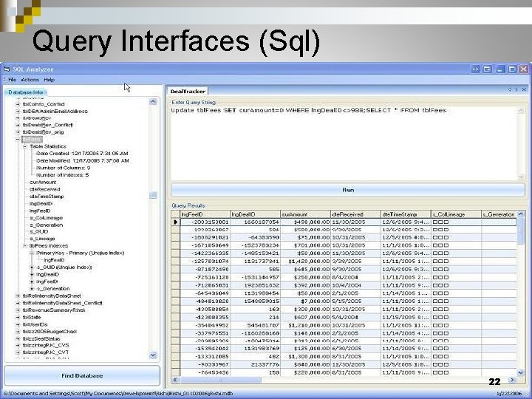The width and height of the screenshot is (532, 399).
Task: Click the database tree scrollbar thumb
Action: 153,195
